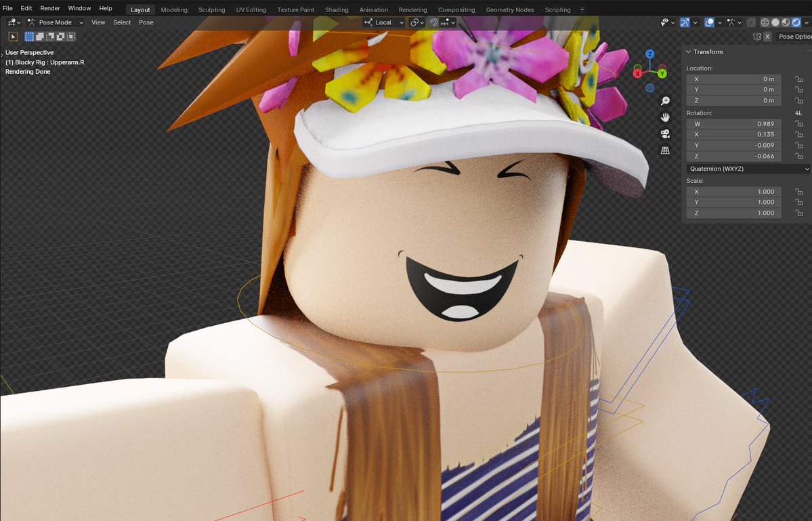
Task: Open the Render menu
Action: click(x=50, y=8)
